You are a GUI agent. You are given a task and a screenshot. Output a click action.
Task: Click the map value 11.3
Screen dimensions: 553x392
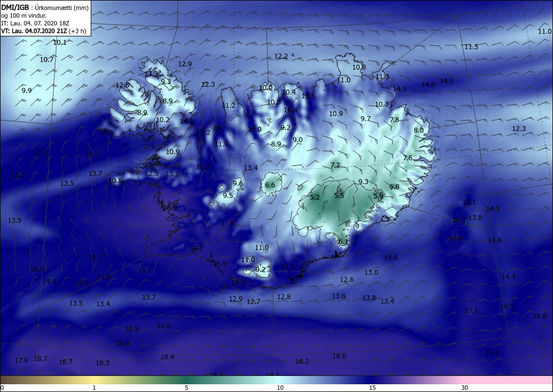(382, 77)
